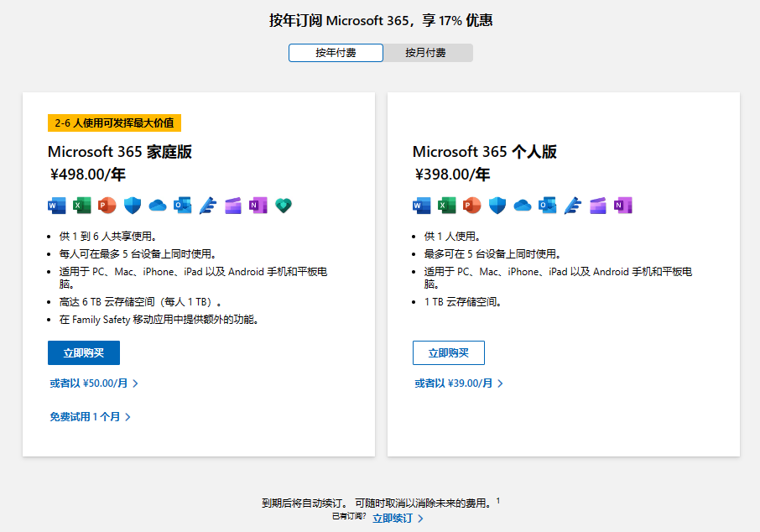Click the Outlook icon in the personal plan
Viewport: 760px width, 532px height.
click(x=546, y=205)
